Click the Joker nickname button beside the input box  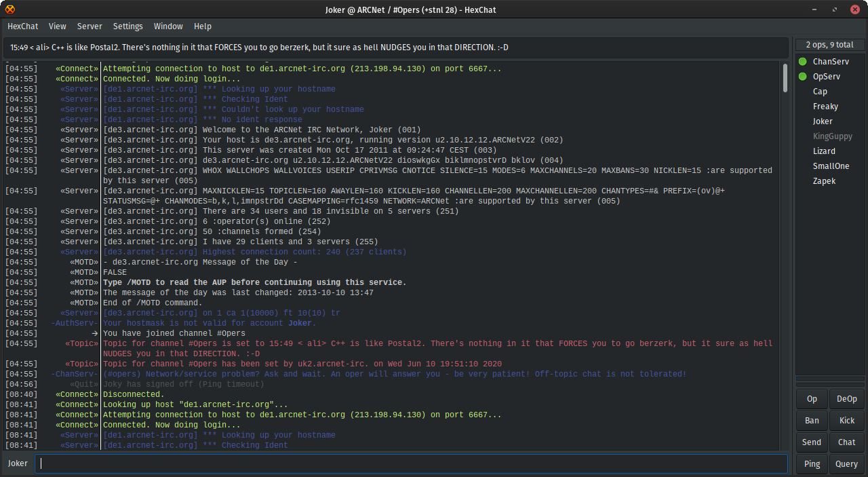pos(18,463)
